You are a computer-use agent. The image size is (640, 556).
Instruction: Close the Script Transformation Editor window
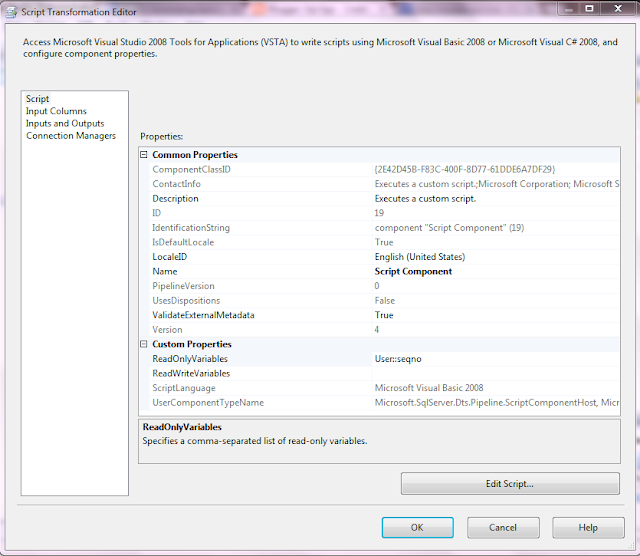[618, 8]
